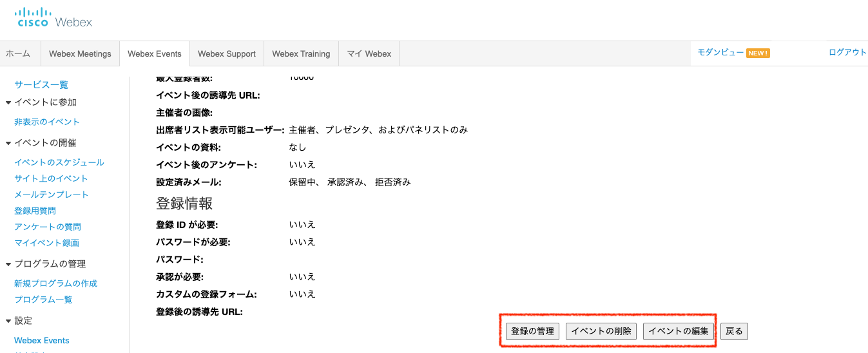Image resolution: width=868 pixels, height=353 pixels.
Task: Open the サービス一覧 link
Action: click(x=41, y=85)
